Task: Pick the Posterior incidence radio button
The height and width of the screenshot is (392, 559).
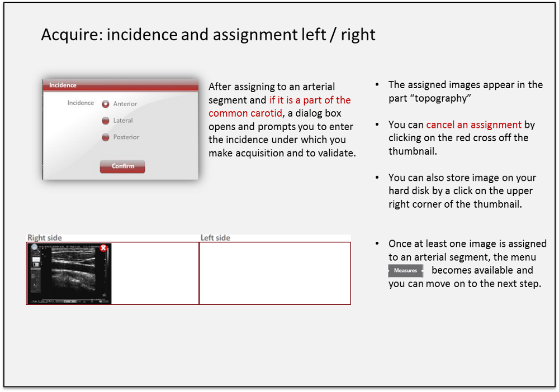Action: point(105,137)
